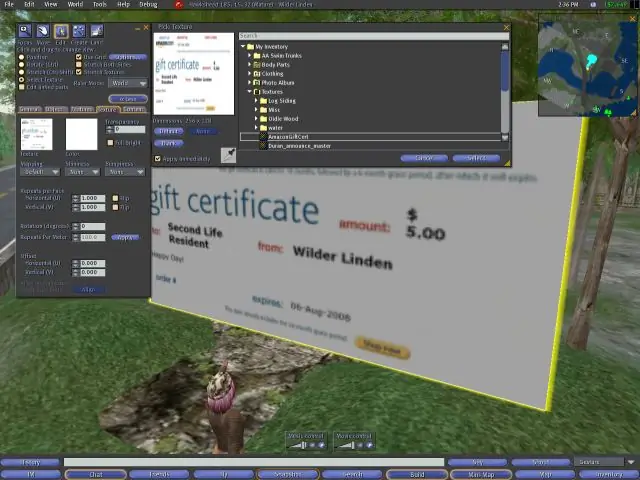Click the Body Parts folder icon
Viewport: 640px width, 480px height.
click(x=257, y=64)
